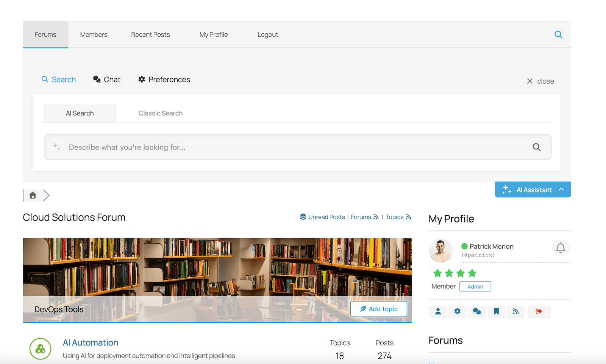Subscribe via the RSS icon next to Forums

[376, 217]
